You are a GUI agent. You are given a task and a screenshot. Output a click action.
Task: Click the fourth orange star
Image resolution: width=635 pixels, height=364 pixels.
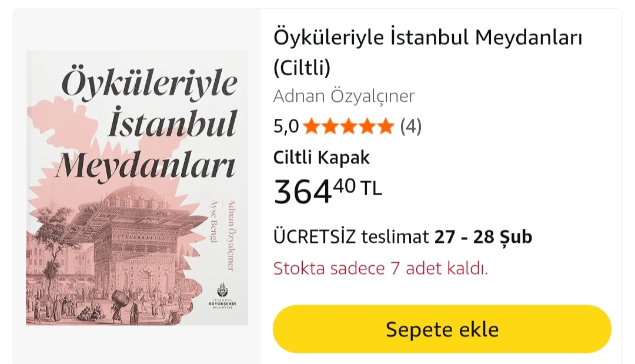367,126
